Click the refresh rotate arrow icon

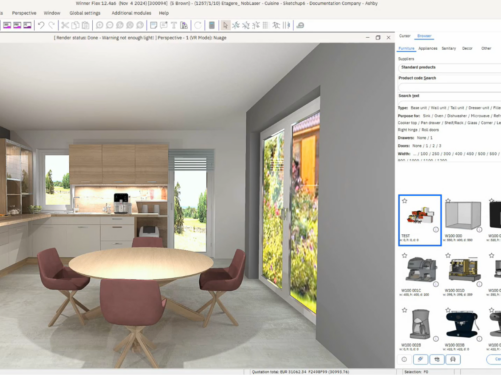click(198, 25)
